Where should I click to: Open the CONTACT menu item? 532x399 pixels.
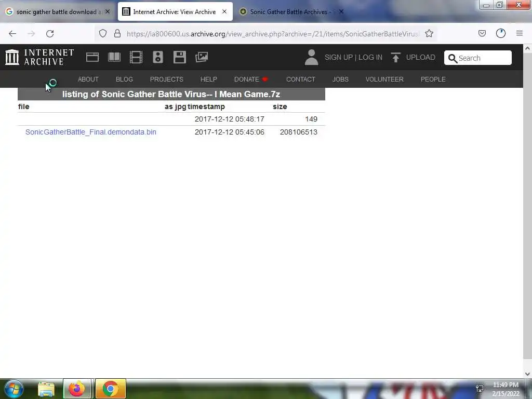point(301,79)
